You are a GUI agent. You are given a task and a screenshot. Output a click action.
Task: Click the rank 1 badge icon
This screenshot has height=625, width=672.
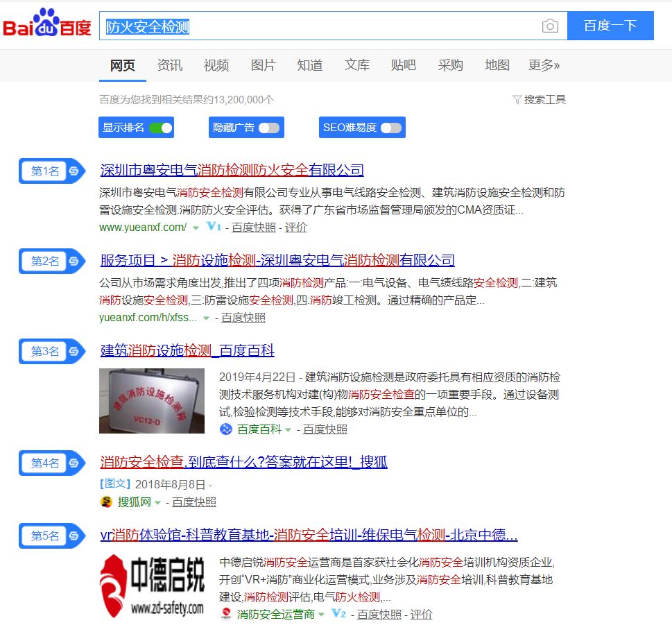click(74, 171)
